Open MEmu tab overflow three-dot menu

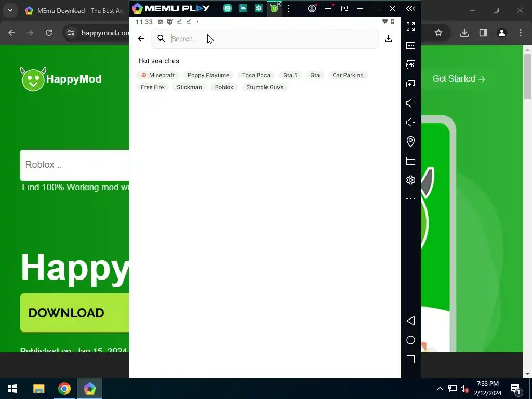pos(289,9)
